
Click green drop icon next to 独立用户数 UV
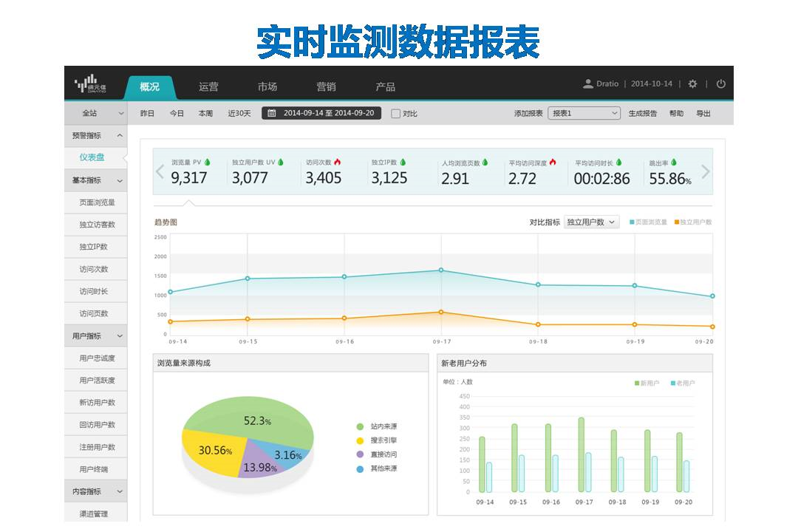click(281, 163)
